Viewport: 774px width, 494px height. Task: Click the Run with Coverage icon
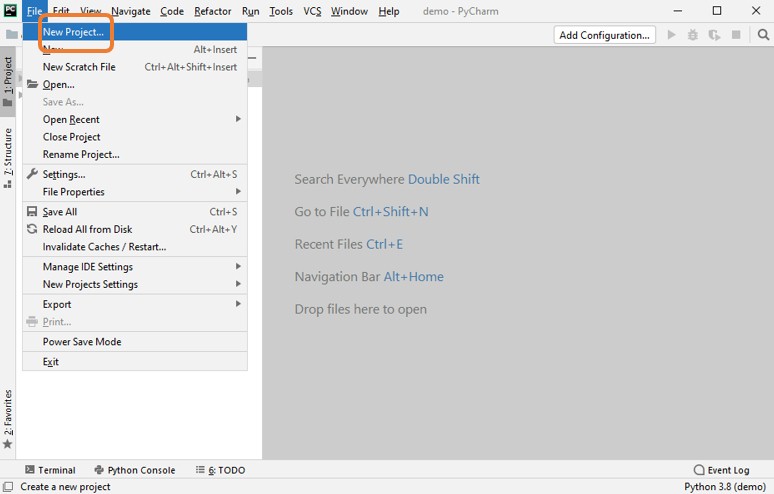pyautogui.click(x=714, y=35)
